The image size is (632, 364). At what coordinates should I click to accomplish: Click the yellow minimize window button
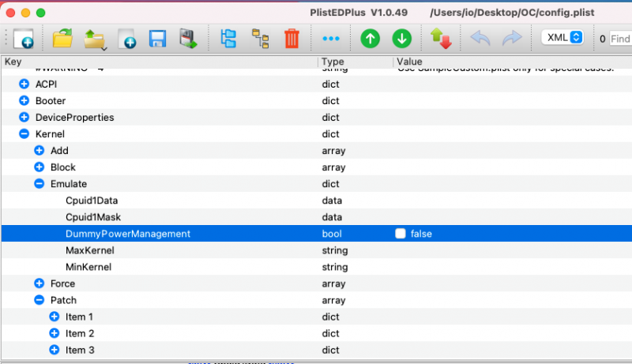[25, 13]
